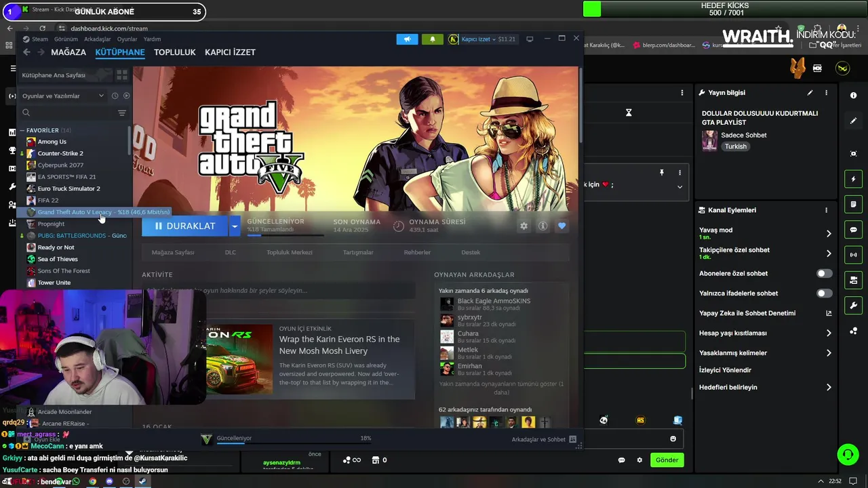Image resolution: width=868 pixels, height=488 pixels.
Task: Open Kick chat settings gear
Action: pyautogui.click(x=639, y=460)
